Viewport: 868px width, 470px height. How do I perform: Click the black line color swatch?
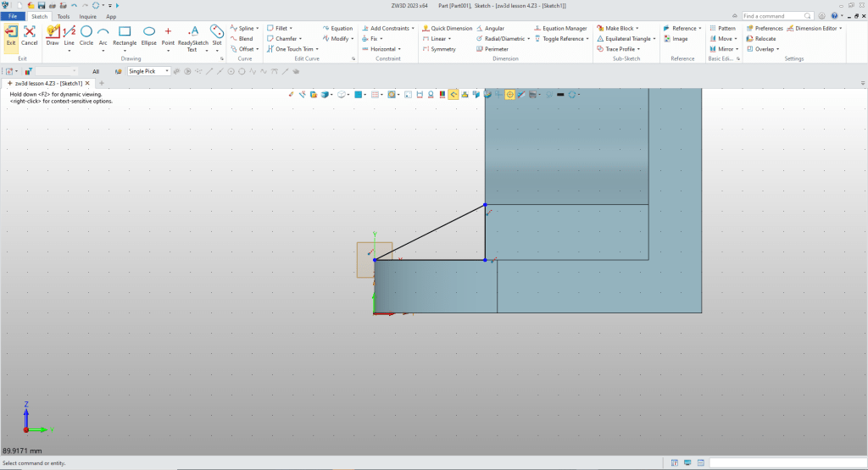pyautogui.click(x=560, y=95)
